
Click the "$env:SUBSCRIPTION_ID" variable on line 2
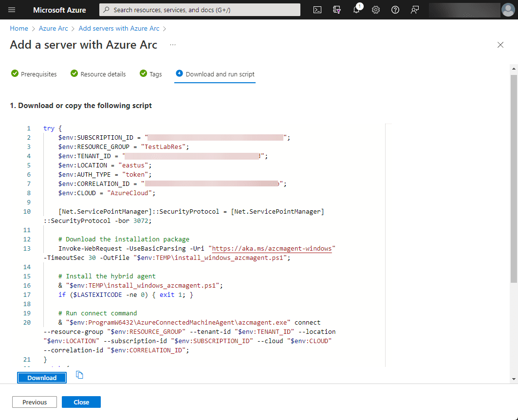tap(96, 138)
